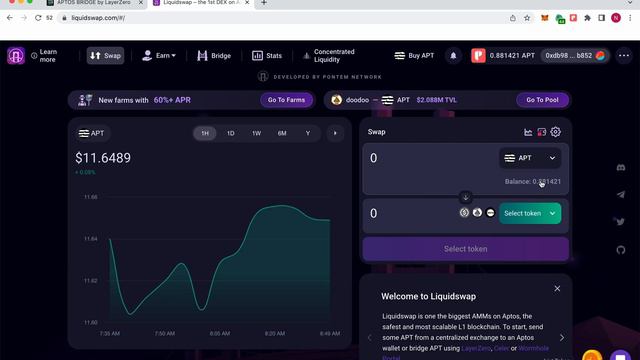640x360 pixels.
Task: Open the Learn more info link
Action: click(x=44, y=56)
